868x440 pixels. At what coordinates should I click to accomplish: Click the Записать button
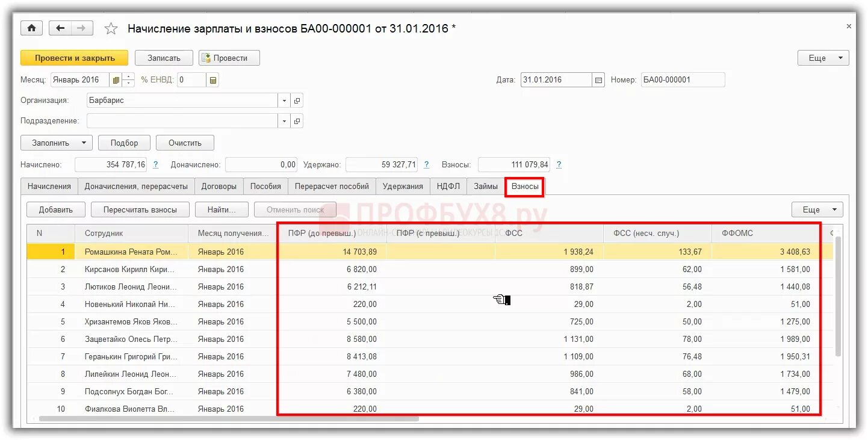point(164,58)
